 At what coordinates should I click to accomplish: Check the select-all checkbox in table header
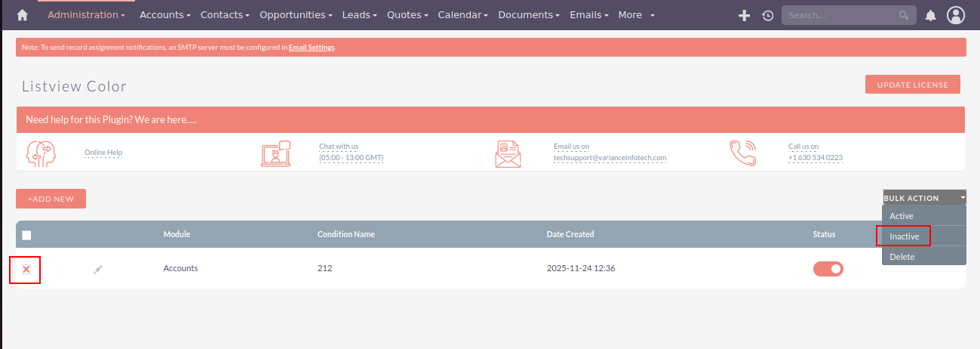[26, 235]
